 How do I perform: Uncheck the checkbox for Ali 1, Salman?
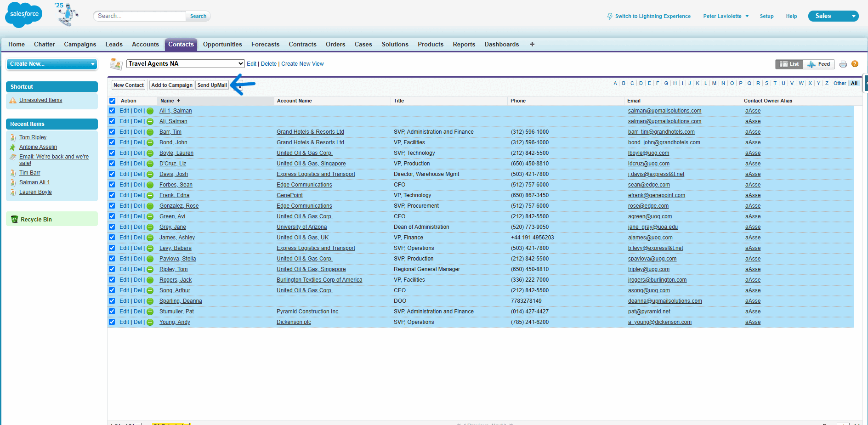[112, 111]
